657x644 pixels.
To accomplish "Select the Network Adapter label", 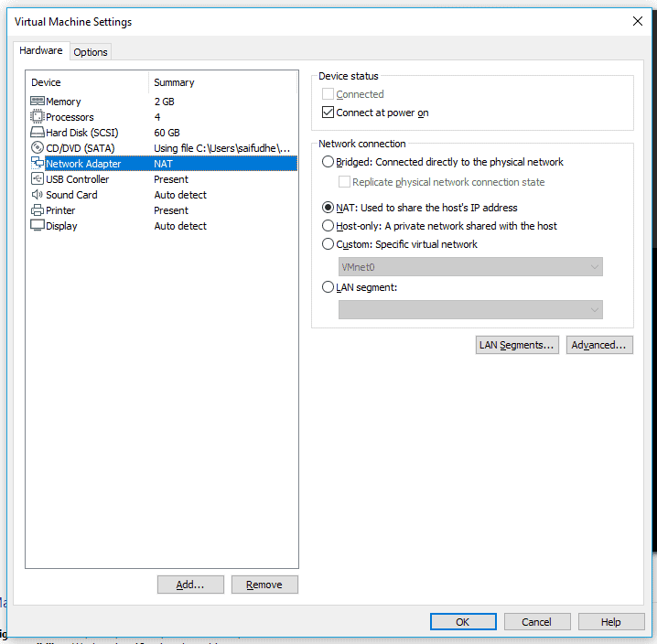I will coord(83,164).
